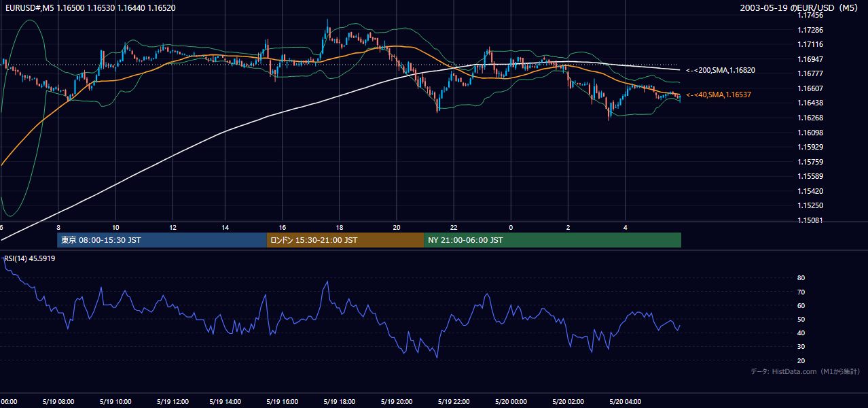This screenshot has width=868, height=408.
Task: Select the London 15:30-21:00 JST session bar
Action: pyautogui.click(x=345, y=240)
